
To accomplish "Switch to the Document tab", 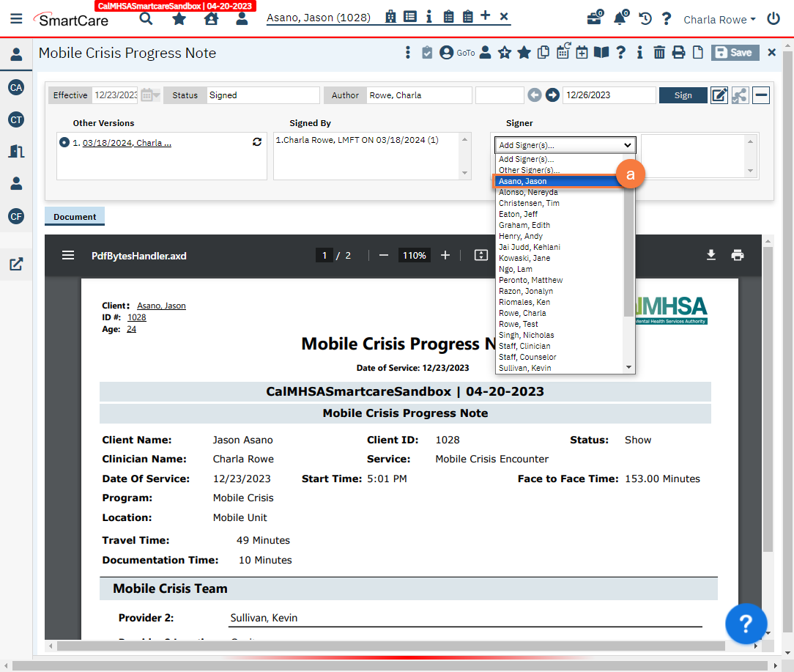I will (74, 216).
